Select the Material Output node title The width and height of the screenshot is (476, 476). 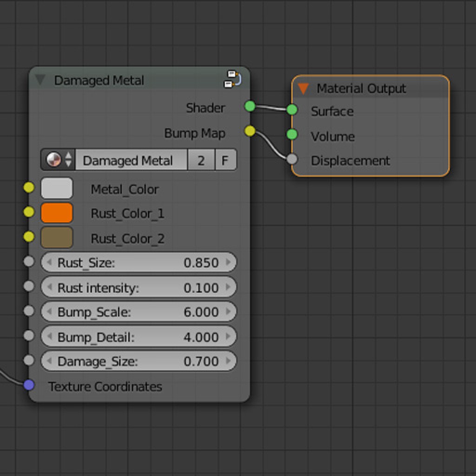tap(361, 88)
